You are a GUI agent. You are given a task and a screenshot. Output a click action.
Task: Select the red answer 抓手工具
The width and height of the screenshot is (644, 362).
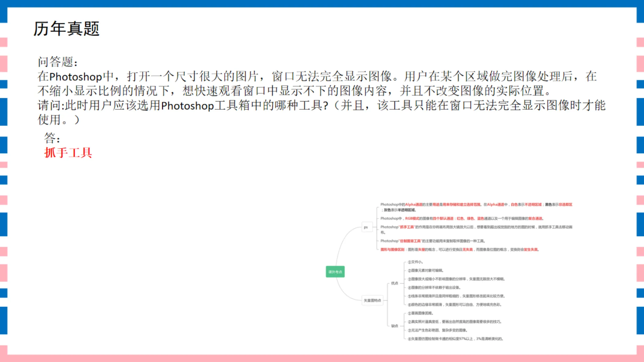pos(68,153)
